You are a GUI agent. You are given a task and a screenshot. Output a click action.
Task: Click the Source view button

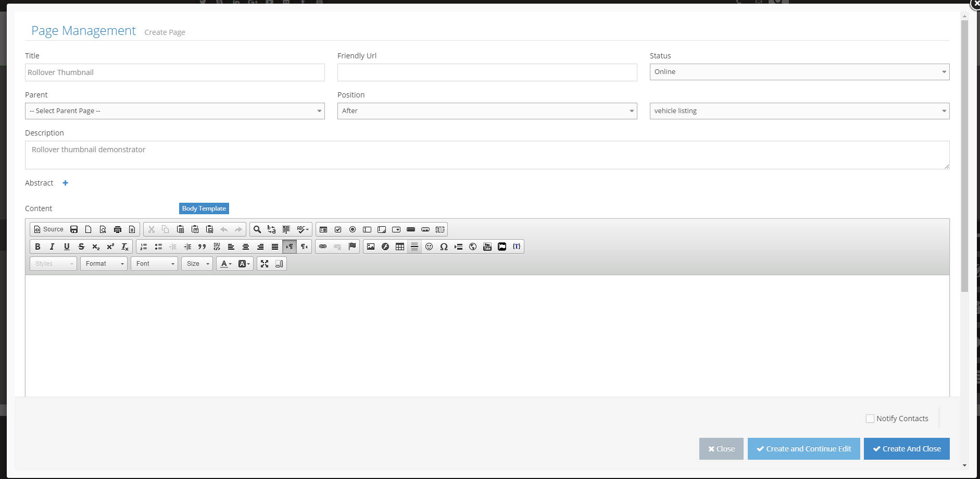48,229
